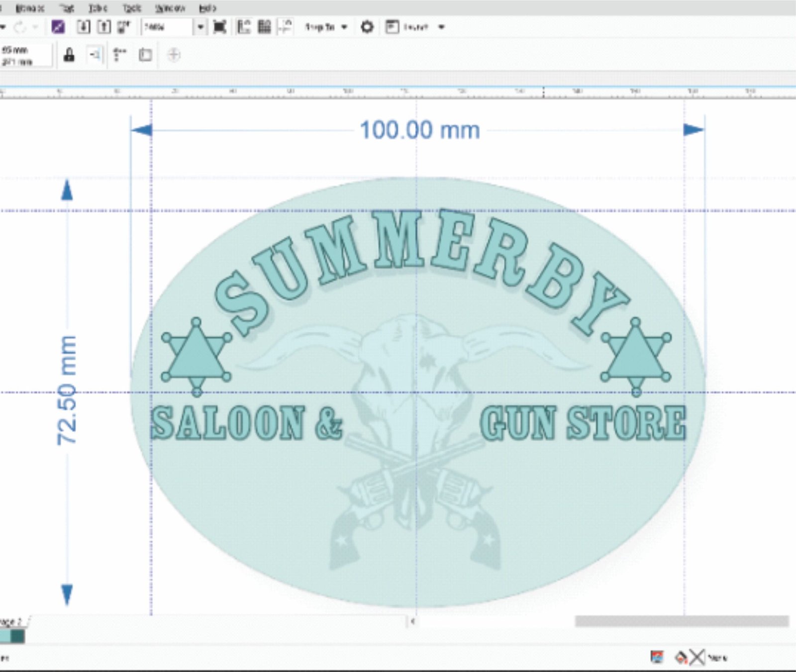796x672 pixels.
Task: Open the Window menu
Action: pos(170,8)
